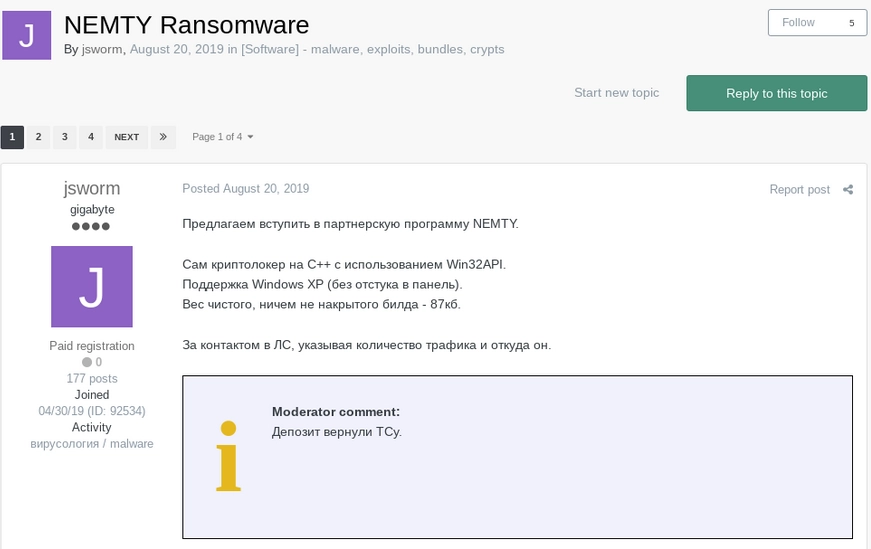The width and height of the screenshot is (871, 549).
Task: Open the Report post link
Action: (x=799, y=190)
